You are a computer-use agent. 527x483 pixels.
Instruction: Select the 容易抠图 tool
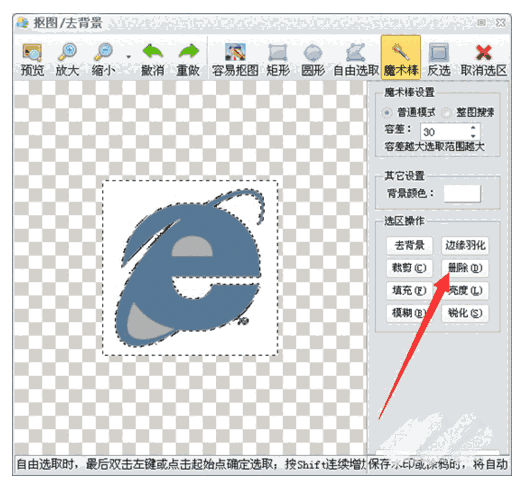click(x=235, y=60)
